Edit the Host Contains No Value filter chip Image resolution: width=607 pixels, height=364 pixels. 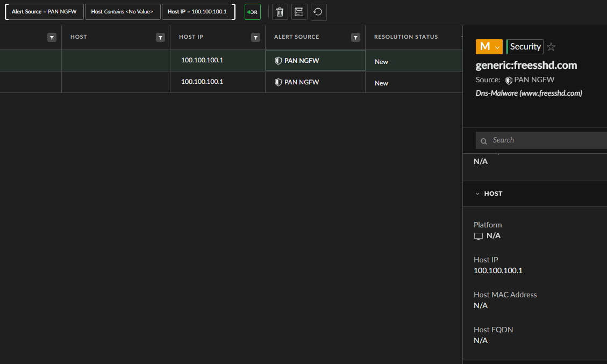(x=123, y=12)
